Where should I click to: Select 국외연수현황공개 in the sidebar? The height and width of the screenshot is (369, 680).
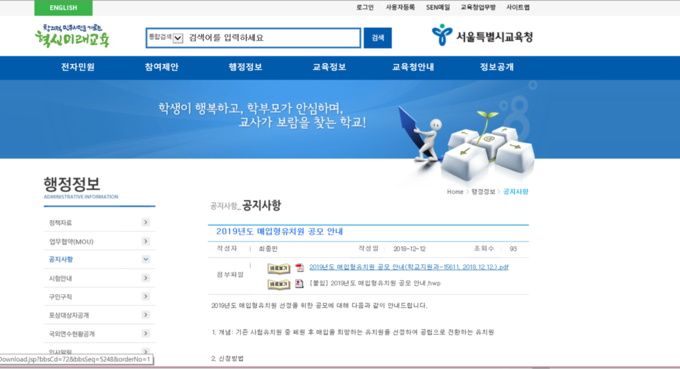72,334
